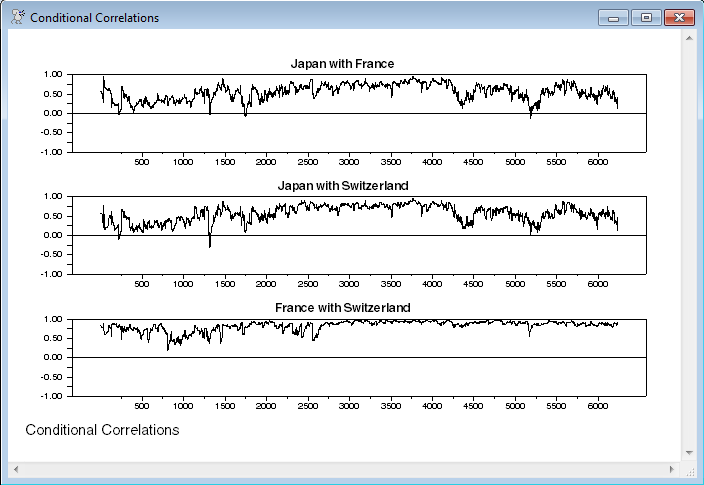Select the 'Japan with France' chart title
This screenshot has width=704, height=485.
pos(342,64)
